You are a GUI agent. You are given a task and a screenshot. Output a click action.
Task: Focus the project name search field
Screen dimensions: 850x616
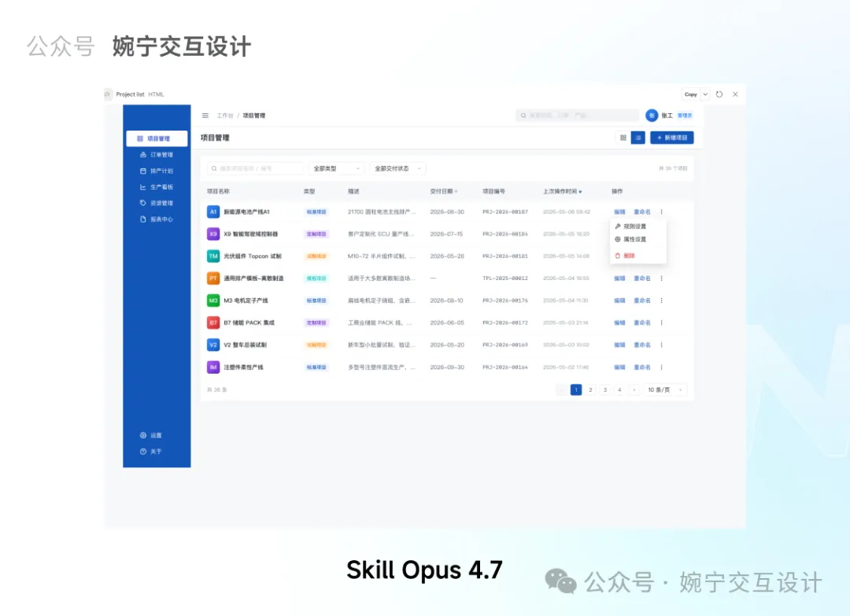(255, 168)
